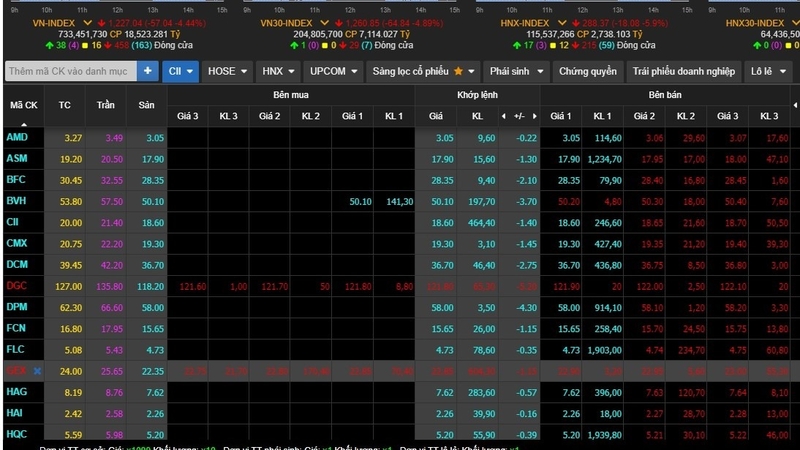
Task: Open the HOSE exchange dropdown
Action: click(x=227, y=71)
